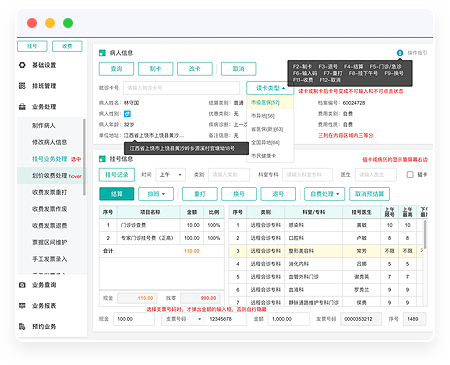Select 划价收费处理 submenu item

(50, 176)
